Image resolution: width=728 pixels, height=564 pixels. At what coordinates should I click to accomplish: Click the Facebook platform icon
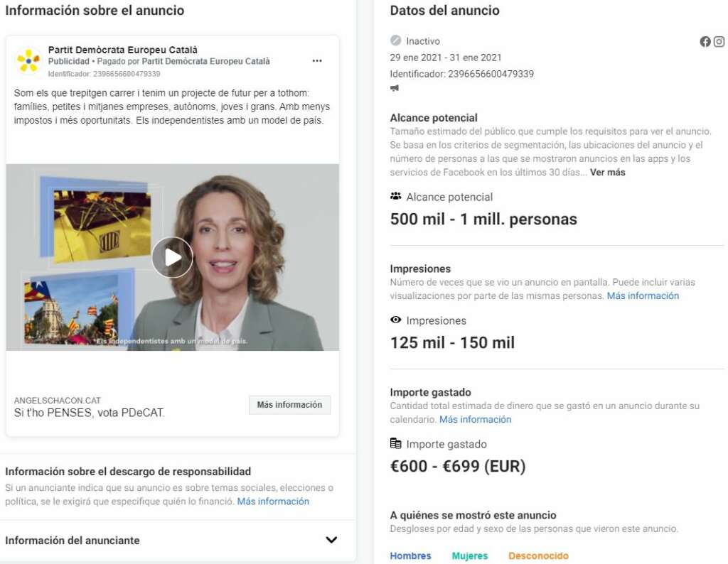(705, 42)
